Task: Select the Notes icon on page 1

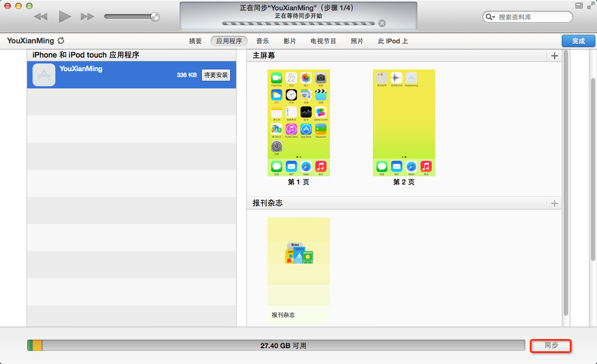Action: tap(276, 112)
